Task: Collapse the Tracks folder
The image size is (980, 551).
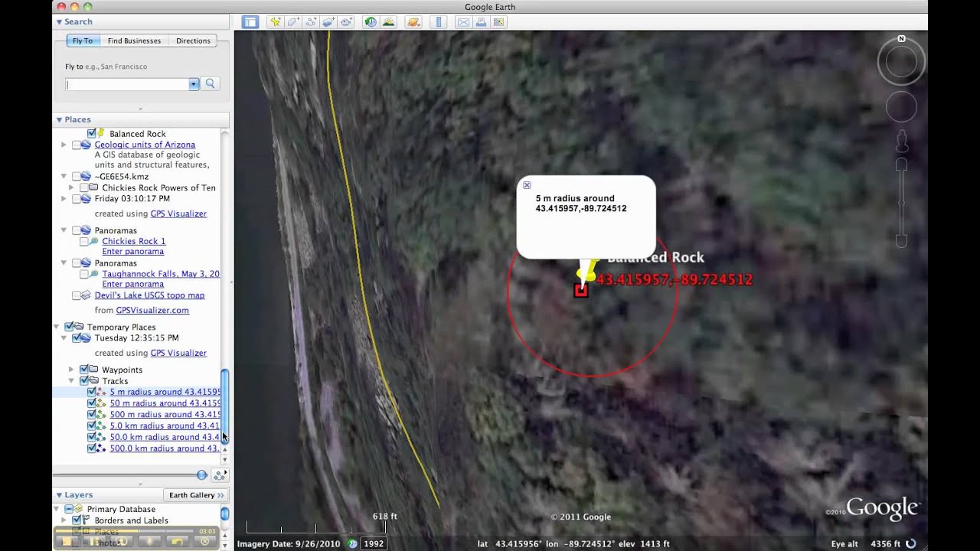Action: point(71,381)
